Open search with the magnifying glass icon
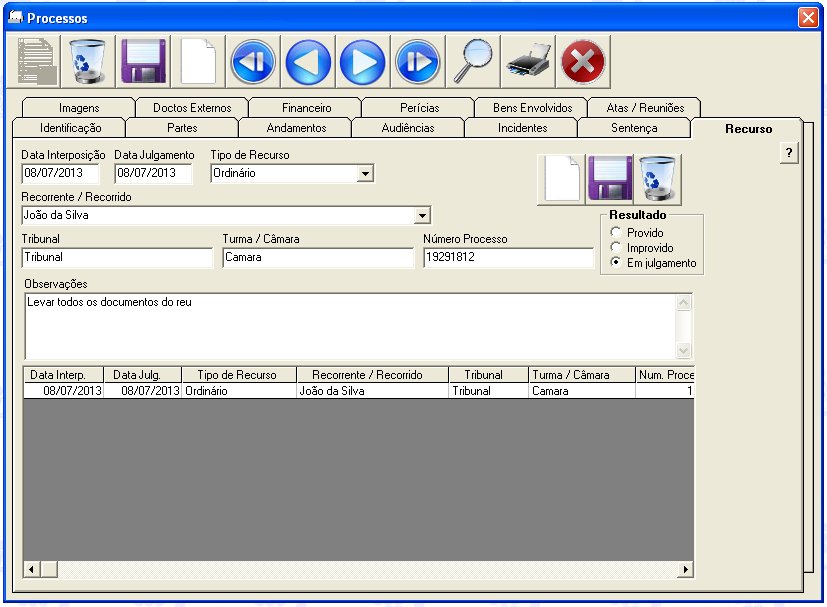Image resolution: width=827 pixels, height=607 pixels. pos(473,61)
